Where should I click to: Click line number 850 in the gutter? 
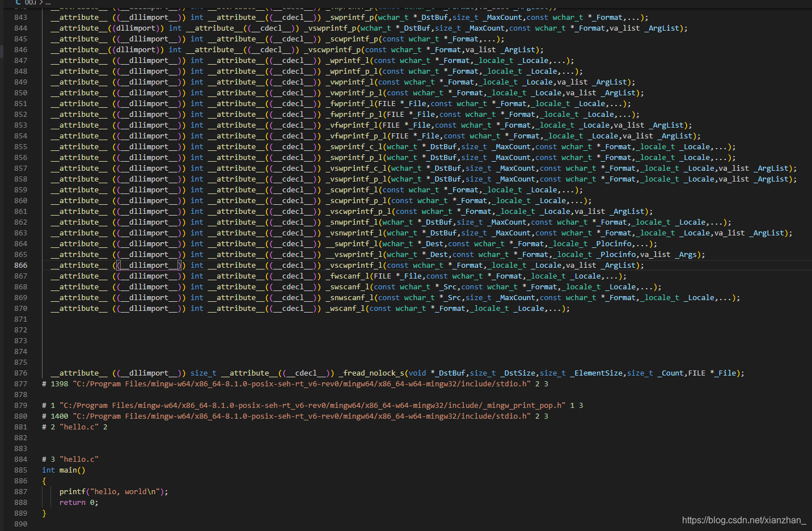[20, 93]
